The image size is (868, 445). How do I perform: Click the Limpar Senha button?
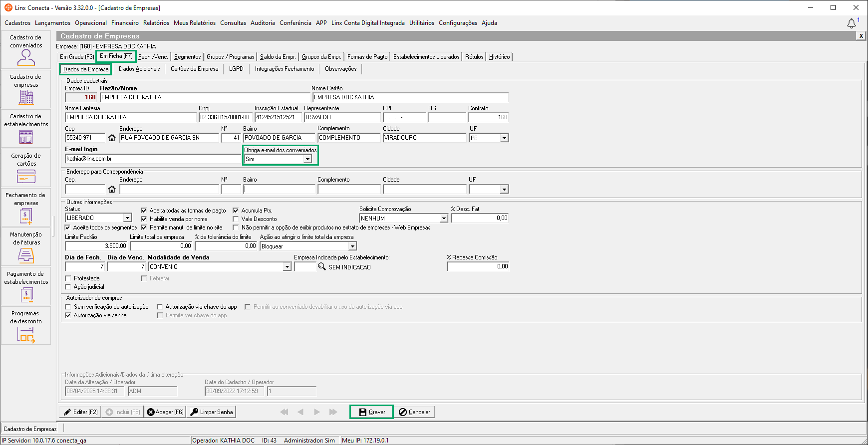pyautogui.click(x=212, y=412)
